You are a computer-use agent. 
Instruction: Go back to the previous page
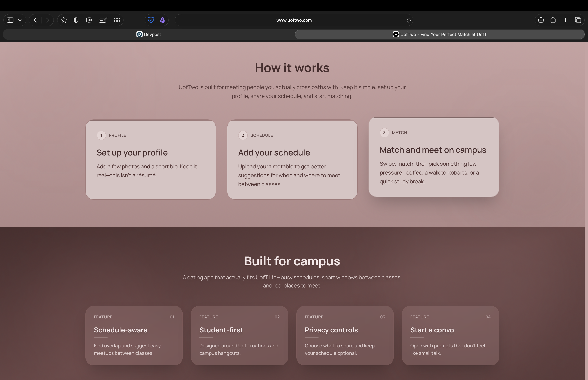pos(35,20)
